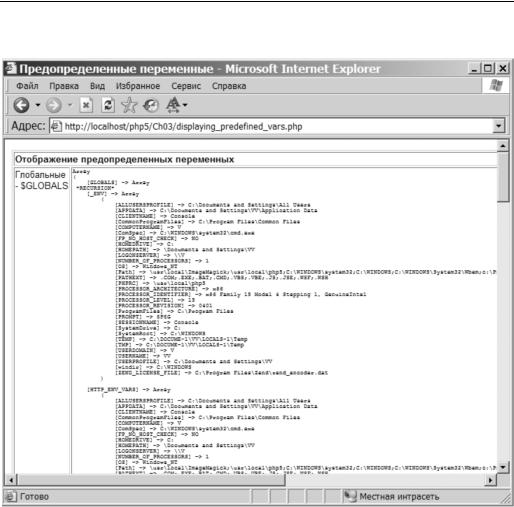
Task: Refresh the current page
Action: coord(108,105)
